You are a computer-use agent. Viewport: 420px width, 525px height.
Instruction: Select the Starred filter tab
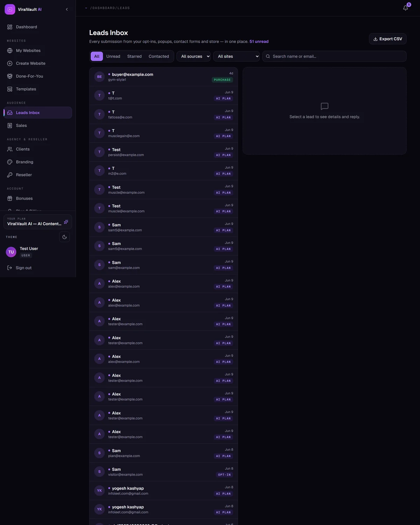[x=134, y=56]
